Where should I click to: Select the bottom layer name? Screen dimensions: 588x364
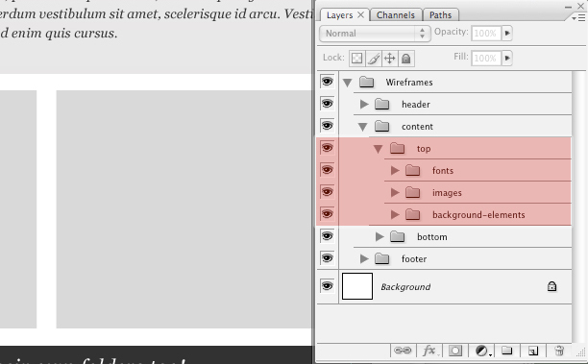click(x=432, y=237)
